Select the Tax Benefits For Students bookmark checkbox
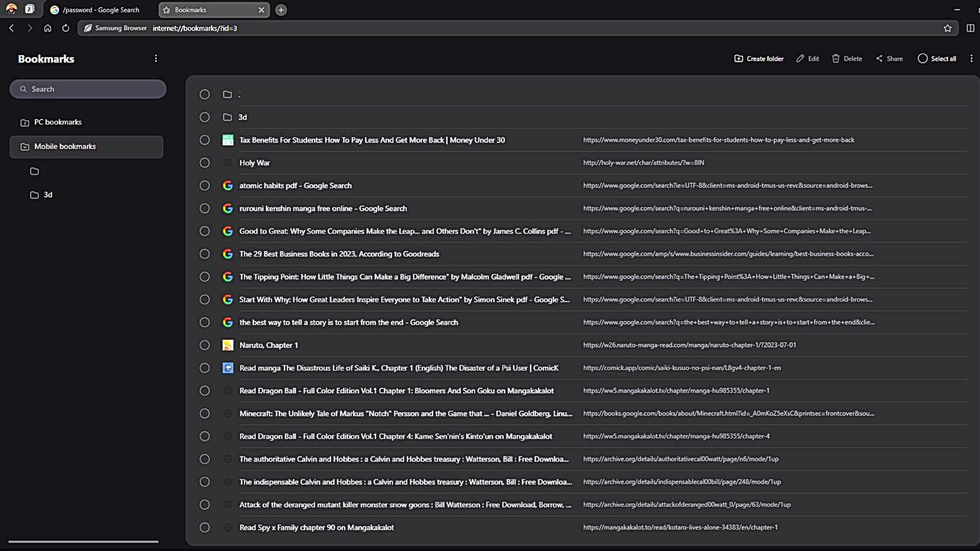The width and height of the screenshot is (980, 551). [x=204, y=140]
